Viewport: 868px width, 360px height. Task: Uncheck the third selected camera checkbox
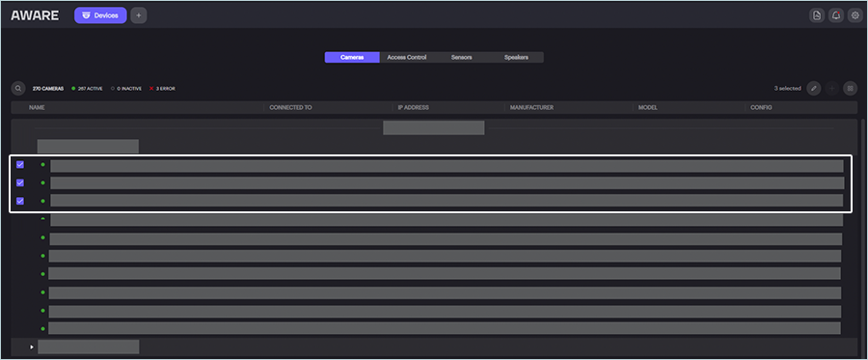[x=20, y=201]
